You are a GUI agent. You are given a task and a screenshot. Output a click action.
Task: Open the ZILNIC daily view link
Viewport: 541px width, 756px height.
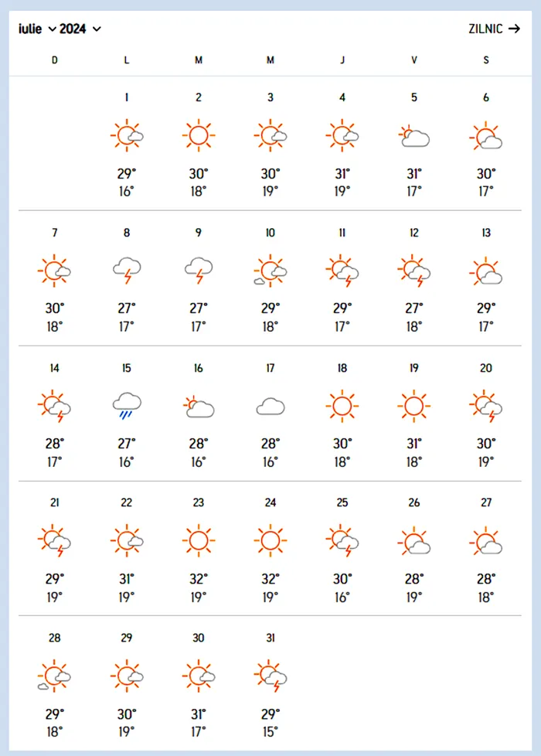(x=494, y=29)
